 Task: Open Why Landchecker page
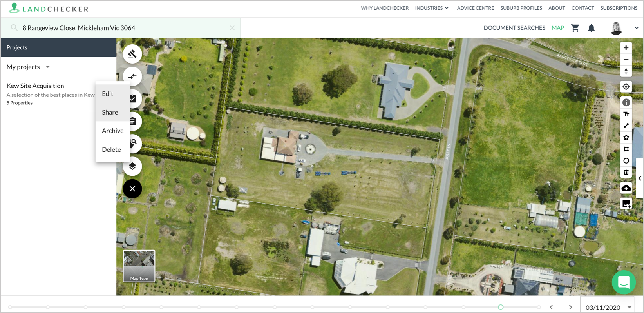tap(385, 8)
